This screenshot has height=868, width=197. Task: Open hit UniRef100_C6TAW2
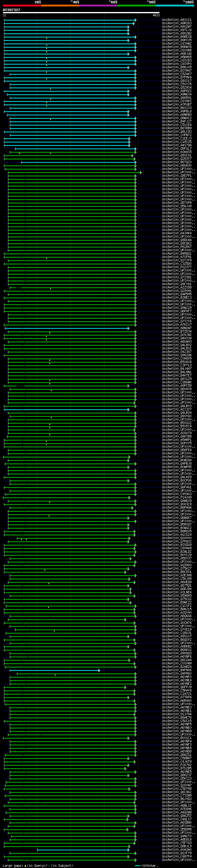[177, 43]
